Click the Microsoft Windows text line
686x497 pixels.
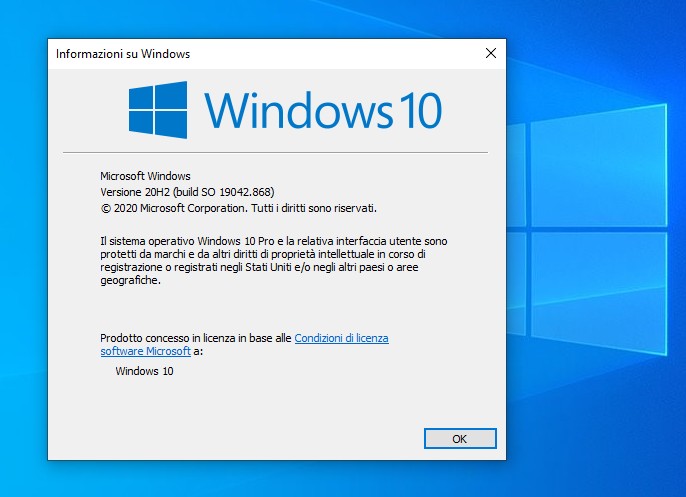click(x=145, y=176)
